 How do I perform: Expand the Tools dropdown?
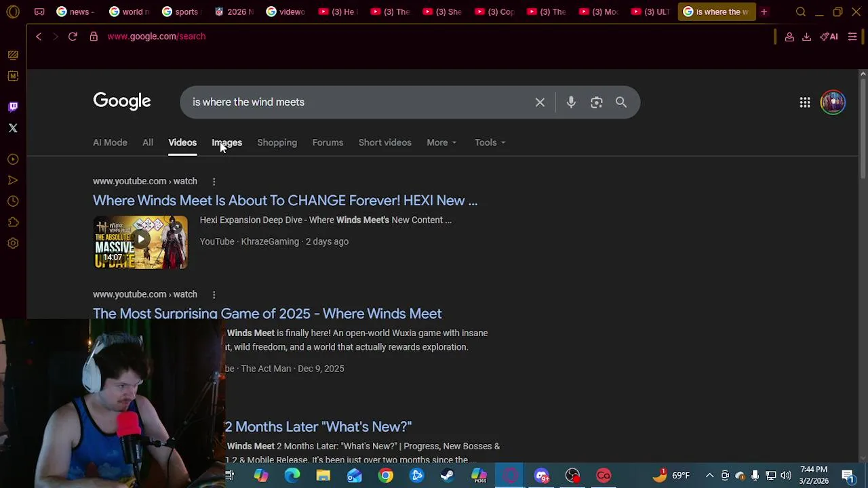point(490,142)
